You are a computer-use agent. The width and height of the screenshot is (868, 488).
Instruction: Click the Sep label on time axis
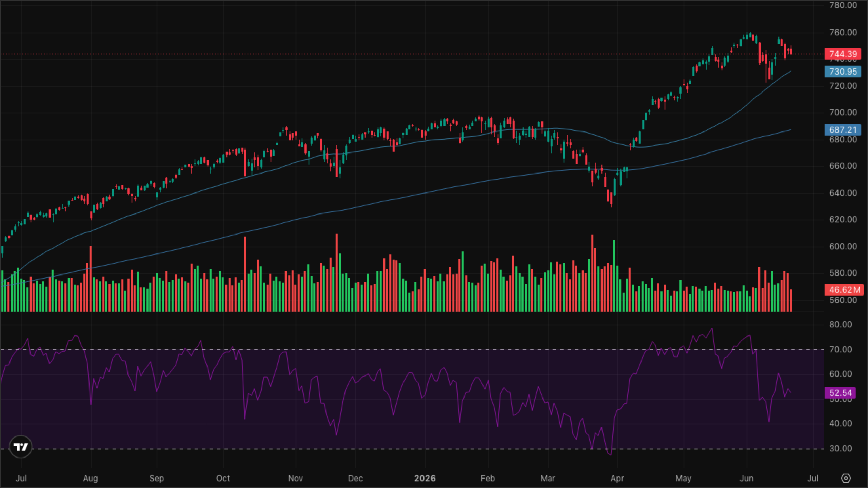coord(157,478)
